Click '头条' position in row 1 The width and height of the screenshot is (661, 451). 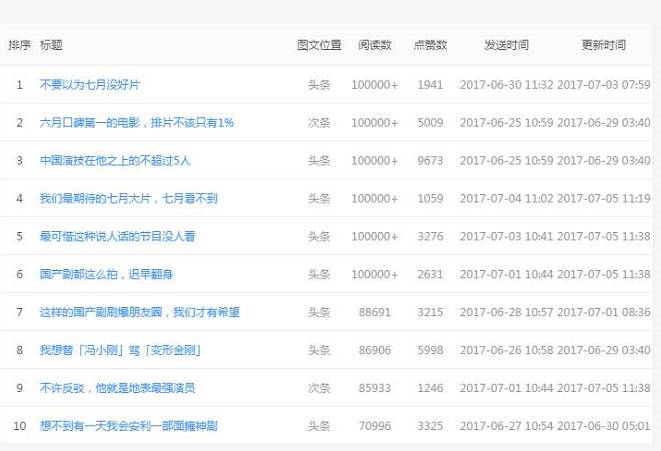click(319, 85)
